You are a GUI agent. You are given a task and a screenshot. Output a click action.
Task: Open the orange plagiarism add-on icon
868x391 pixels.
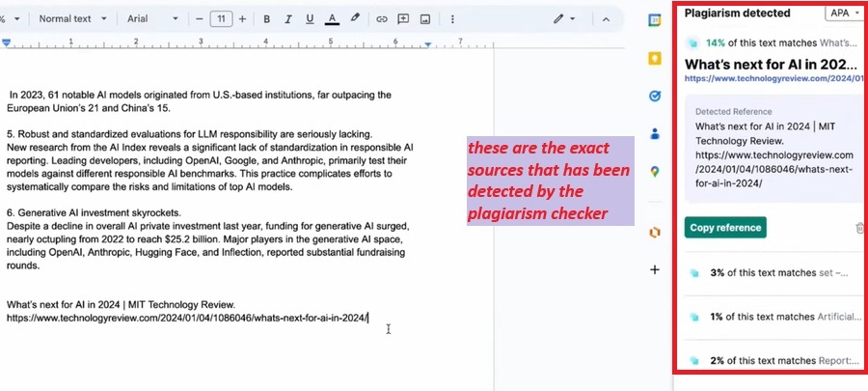pyautogui.click(x=655, y=232)
